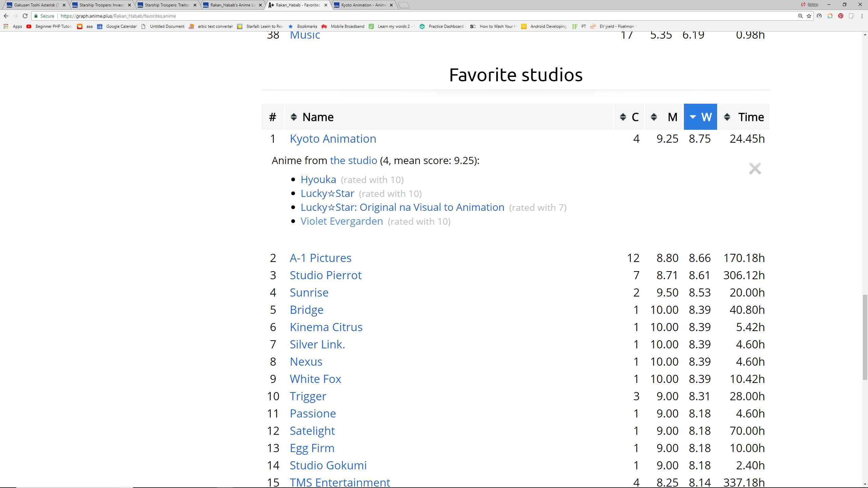Open Lucky☆Star: Original na Visual to Animation link
This screenshot has width=868, height=488.
[x=402, y=207]
